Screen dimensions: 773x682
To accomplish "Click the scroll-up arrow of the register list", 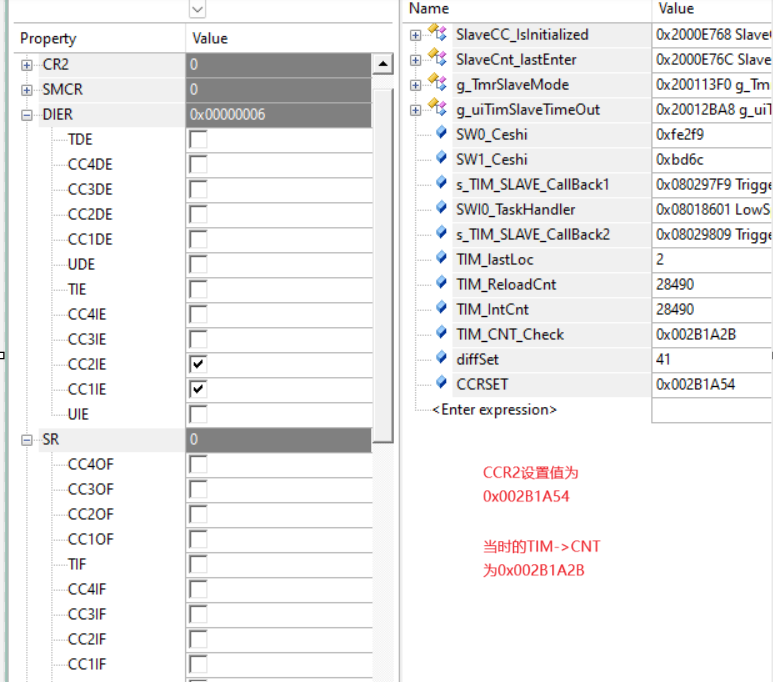I will [x=383, y=65].
